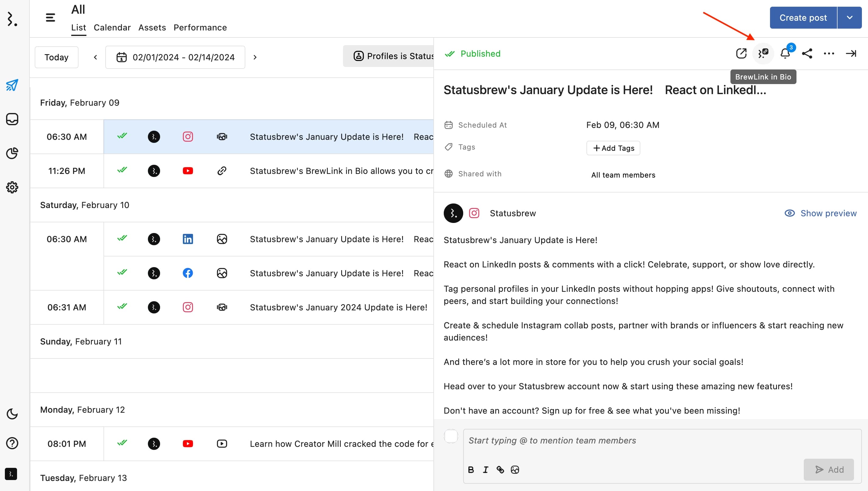The width and height of the screenshot is (868, 491).
Task: Open notifications bell with badge 3
Action: coord(786,53)
